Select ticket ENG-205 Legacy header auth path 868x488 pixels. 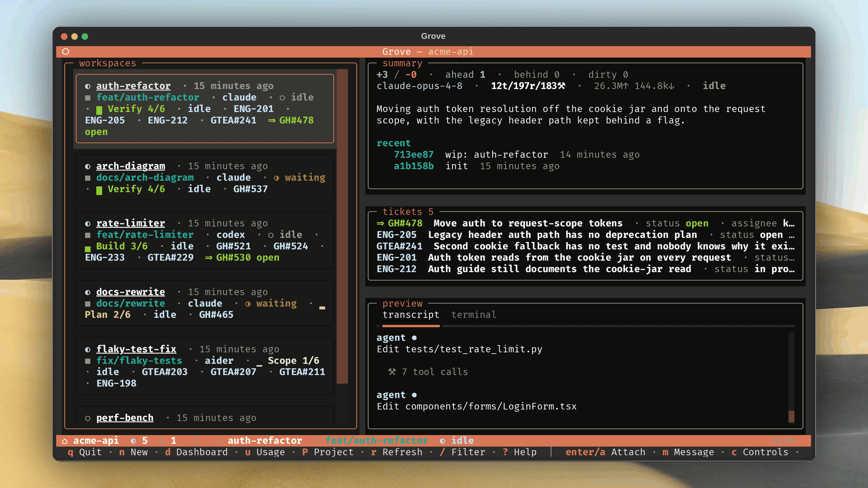[x=585, y=235]
